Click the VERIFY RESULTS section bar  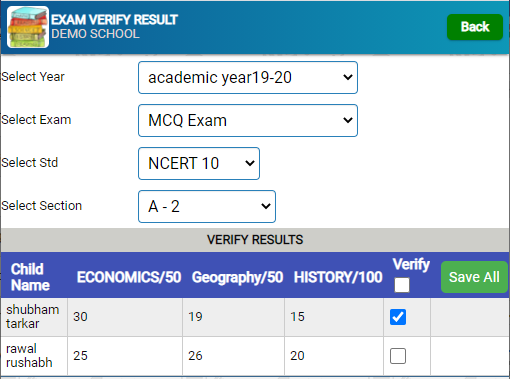pyautogui.click(x=255, y=240)
